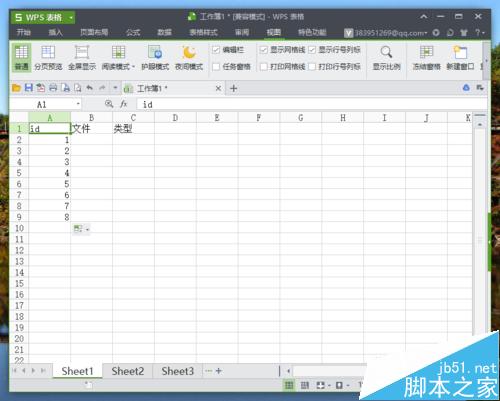The image size is (500, 401).
Task: Click the Freeze Panes icon
Action: (x=426, y=52)
